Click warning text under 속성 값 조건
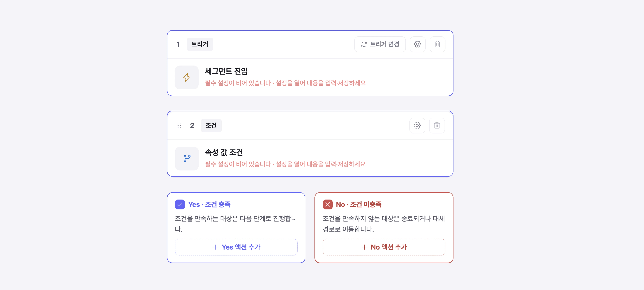 (x=285, y=164)
